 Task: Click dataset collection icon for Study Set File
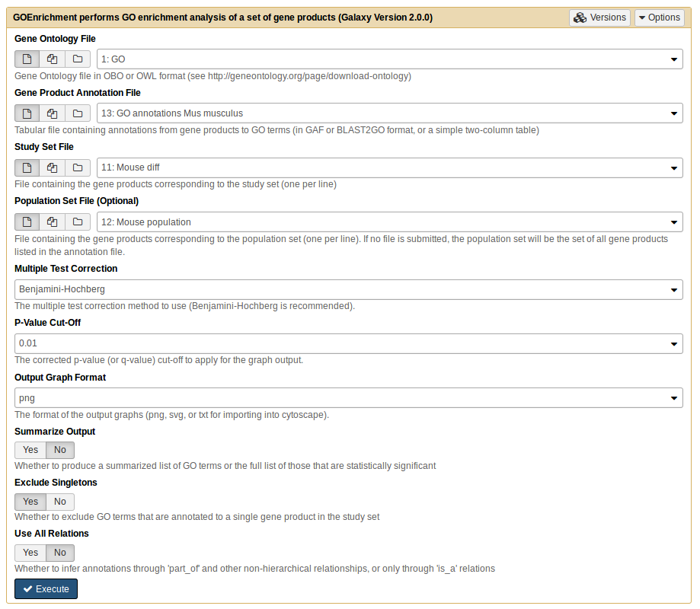[x=78, y=167]
